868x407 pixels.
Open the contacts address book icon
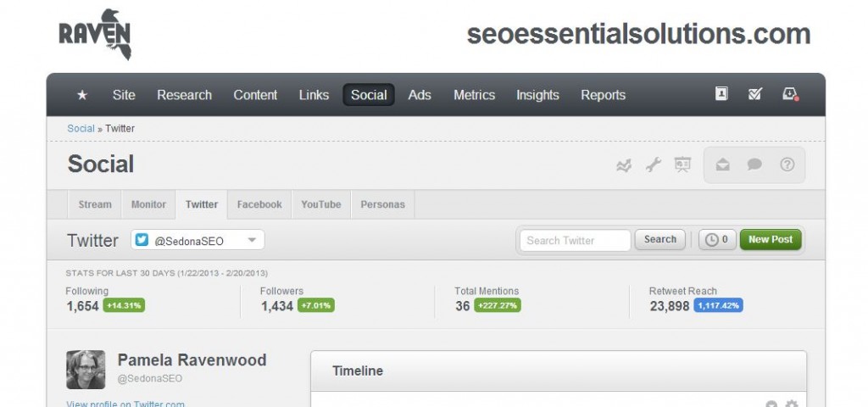pos(721,94)
